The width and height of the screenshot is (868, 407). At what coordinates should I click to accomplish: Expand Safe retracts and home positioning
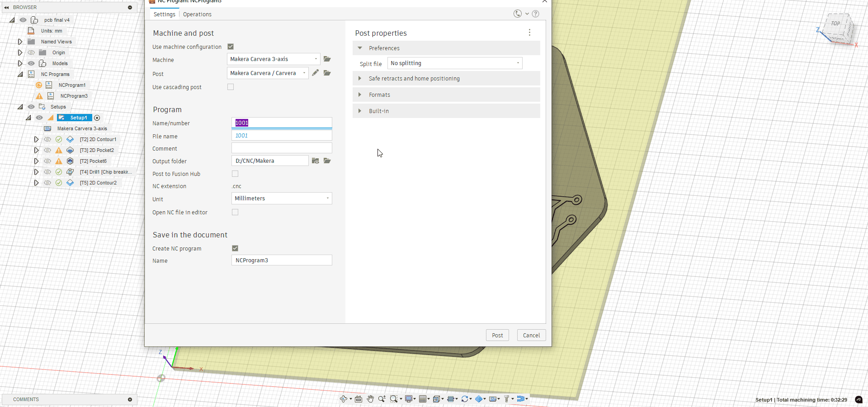pyautogui.click(x=360, y=78)
